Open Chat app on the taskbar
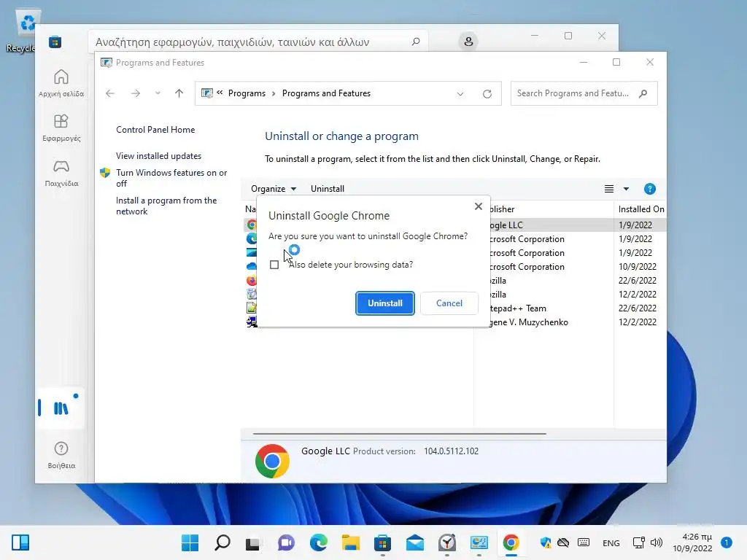This screenshot has height=560, width=747. point(286,542)
